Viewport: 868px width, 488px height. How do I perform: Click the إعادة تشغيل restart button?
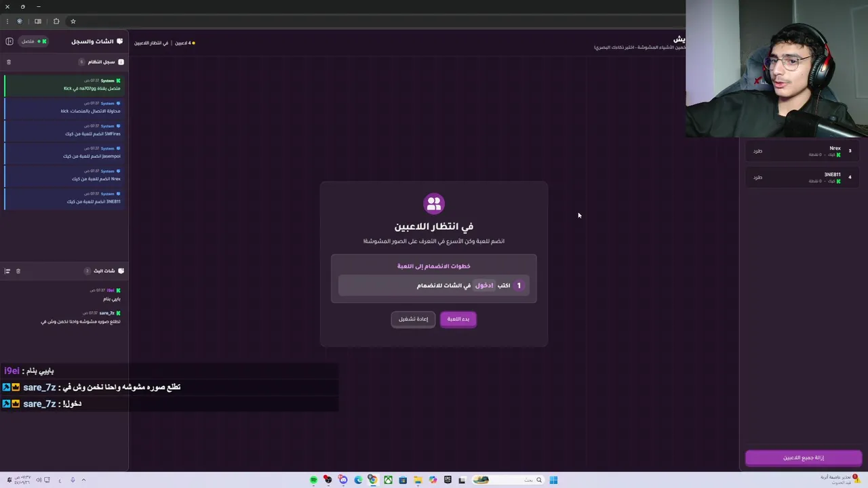pos(413,319)
